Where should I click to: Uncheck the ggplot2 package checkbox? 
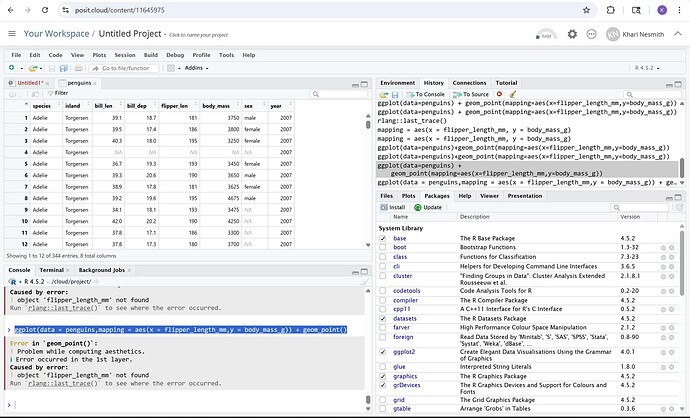point(383,352)
